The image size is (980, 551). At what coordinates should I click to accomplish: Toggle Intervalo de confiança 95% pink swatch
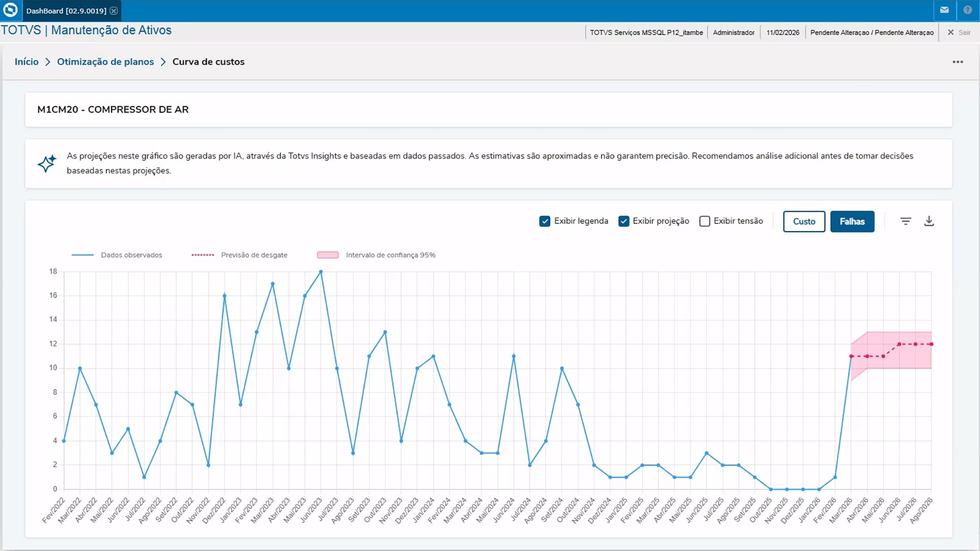[328, 255]
